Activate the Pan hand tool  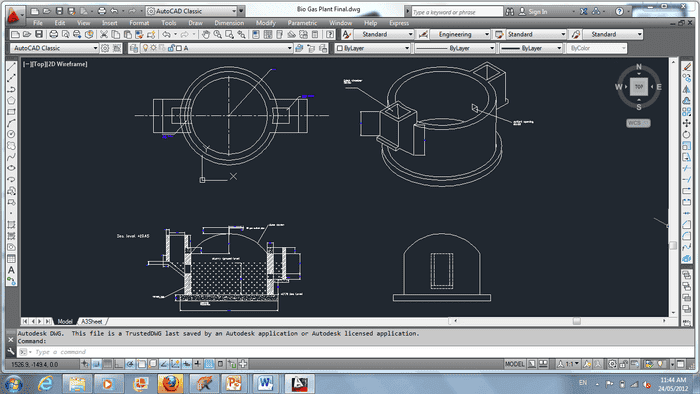tap(206, 34)
